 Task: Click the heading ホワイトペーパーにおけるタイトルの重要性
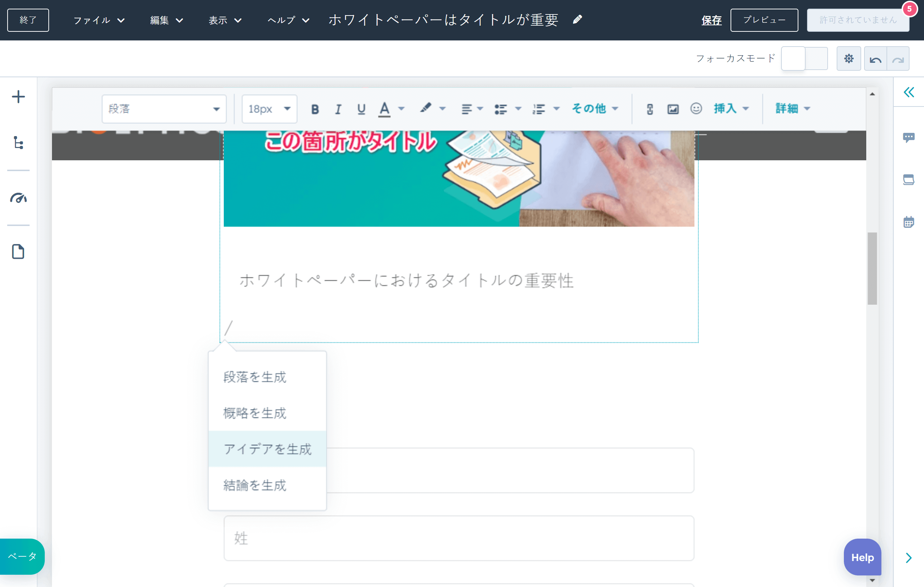pos(406,281)
